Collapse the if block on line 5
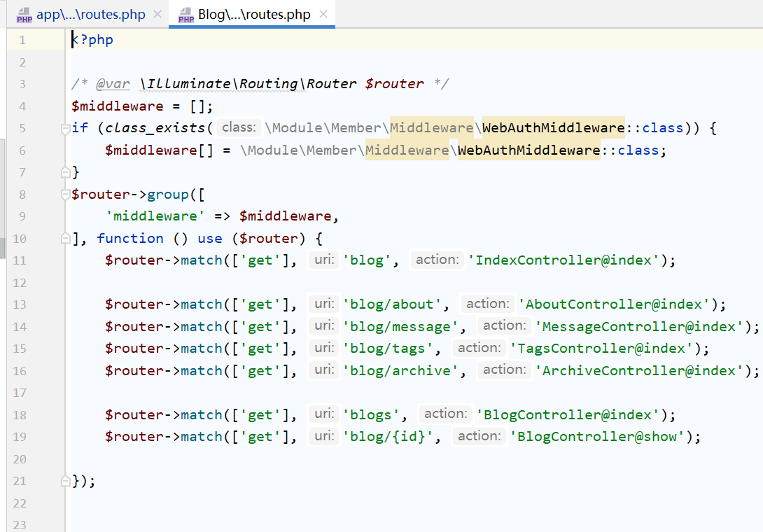763x532 pixels. 66,128
